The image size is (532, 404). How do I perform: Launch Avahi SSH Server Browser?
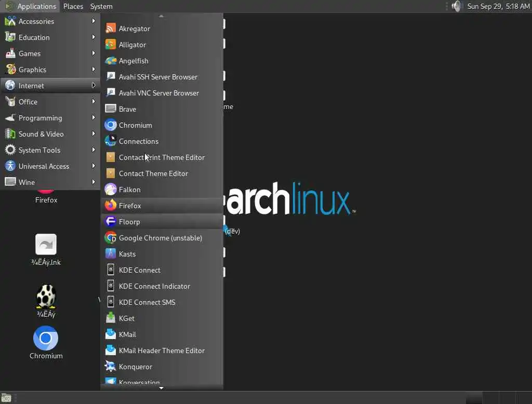click(162, 77)
